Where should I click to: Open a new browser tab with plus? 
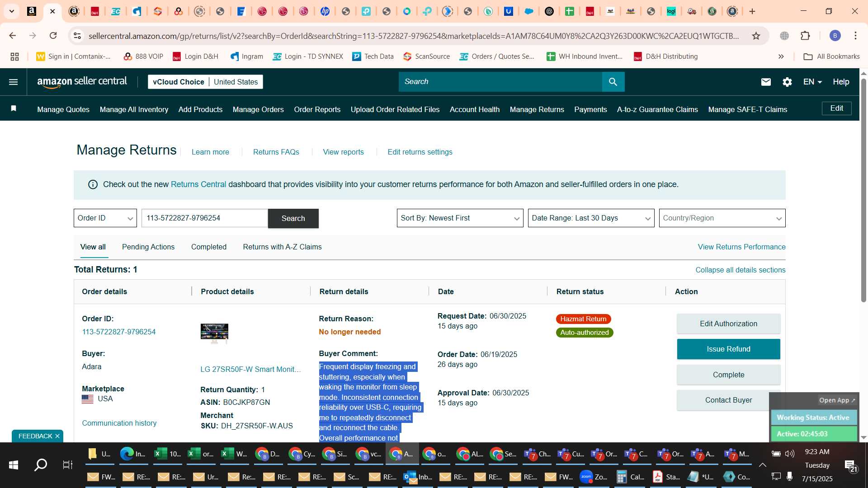(x=752, y=11)
